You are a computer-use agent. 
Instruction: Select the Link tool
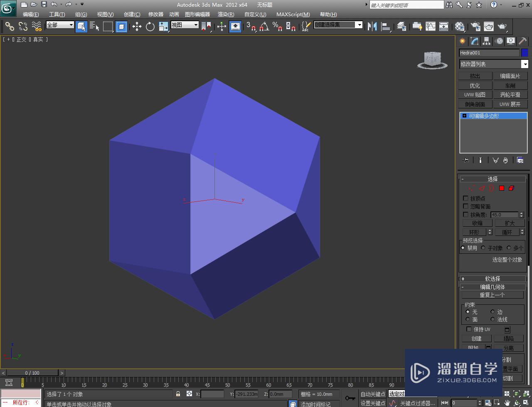10,27
